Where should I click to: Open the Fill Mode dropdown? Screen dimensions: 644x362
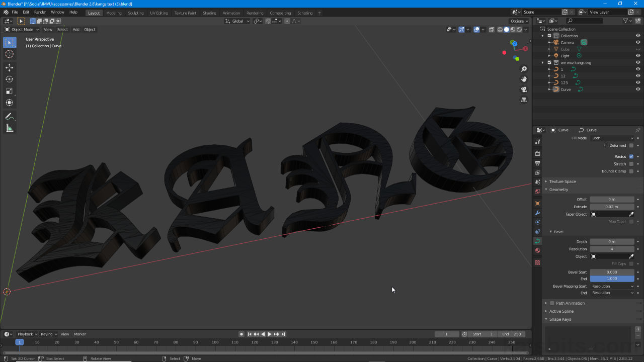[612, 138]
